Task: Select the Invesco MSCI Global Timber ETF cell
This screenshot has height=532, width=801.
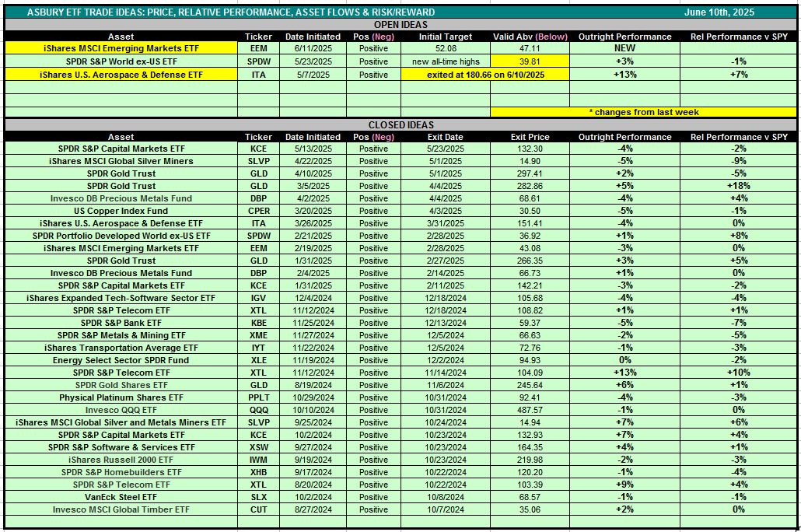Action: pyautogui.click(x=121, y=509)
